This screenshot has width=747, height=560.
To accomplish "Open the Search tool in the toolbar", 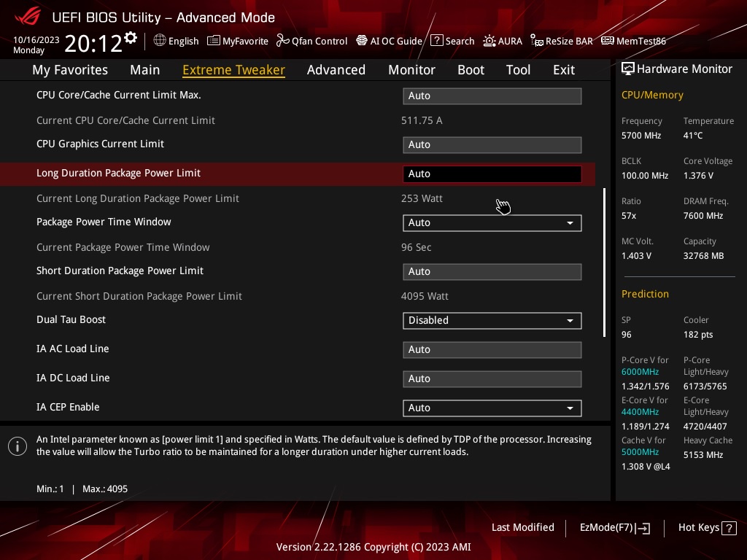I will click(452, 41).
